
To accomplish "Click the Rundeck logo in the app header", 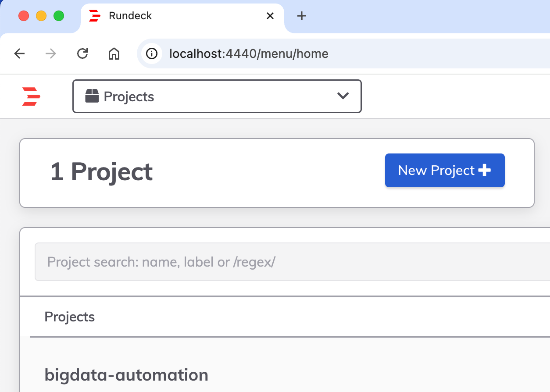I will [31, 96].
